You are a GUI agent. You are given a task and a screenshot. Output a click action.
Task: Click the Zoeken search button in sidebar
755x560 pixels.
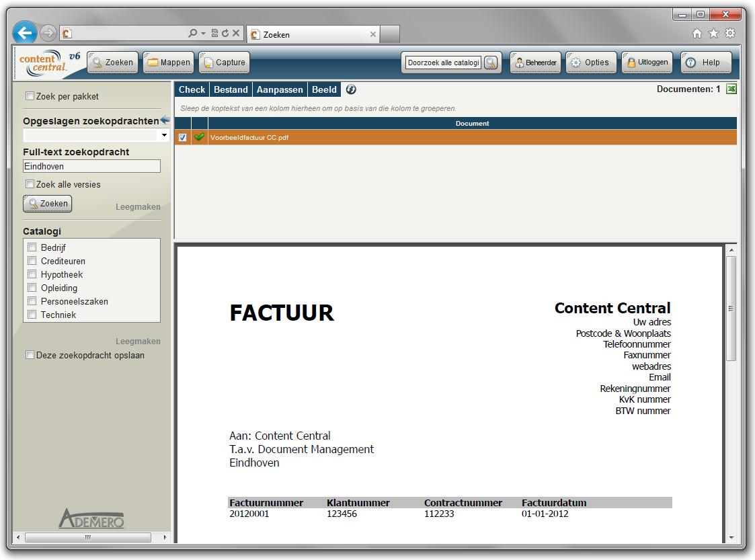(48, 204)
